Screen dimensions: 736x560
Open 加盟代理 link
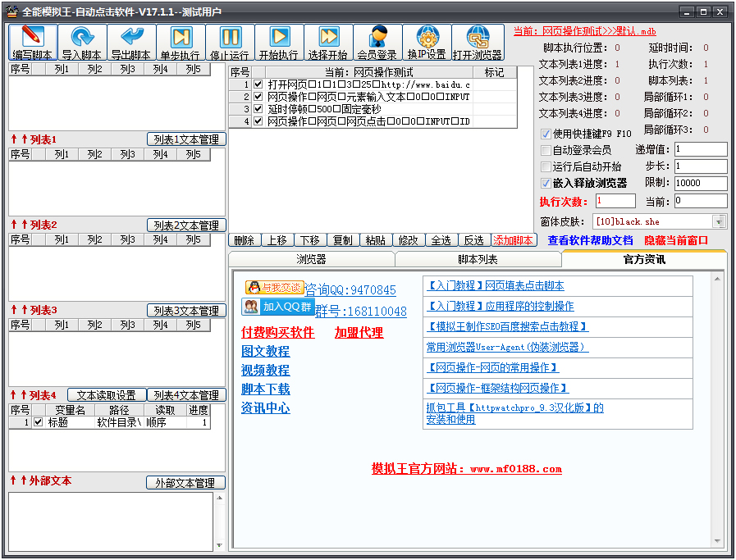click(x=359, y=333)
